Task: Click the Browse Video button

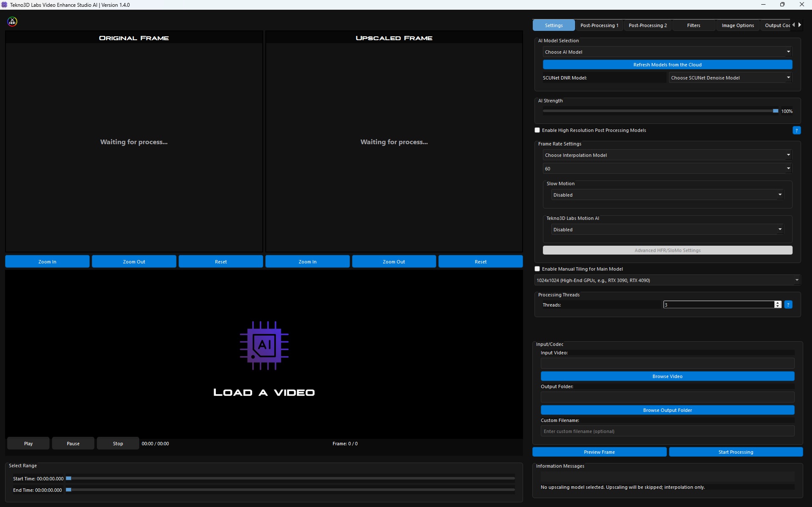Action: point(667,376)
